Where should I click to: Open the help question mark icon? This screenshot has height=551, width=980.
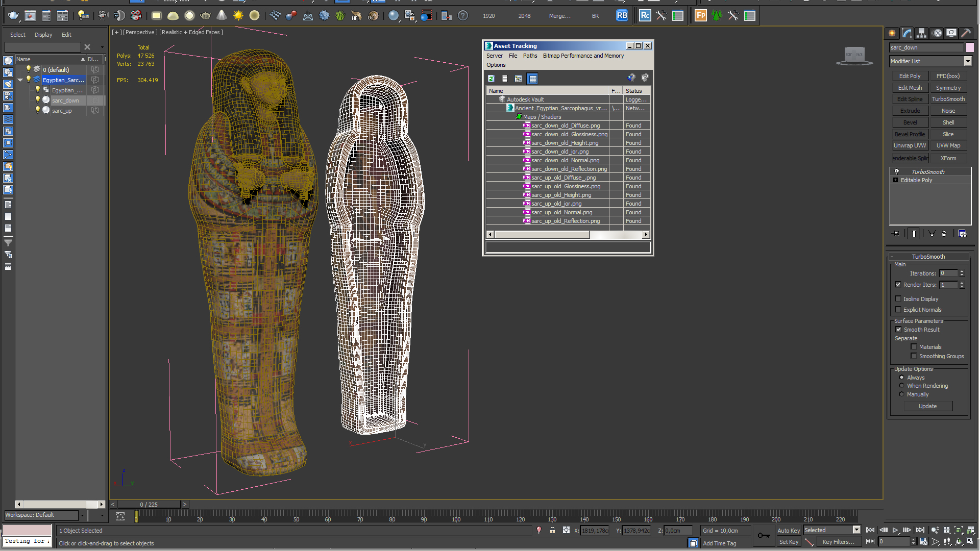coord(463,16)
